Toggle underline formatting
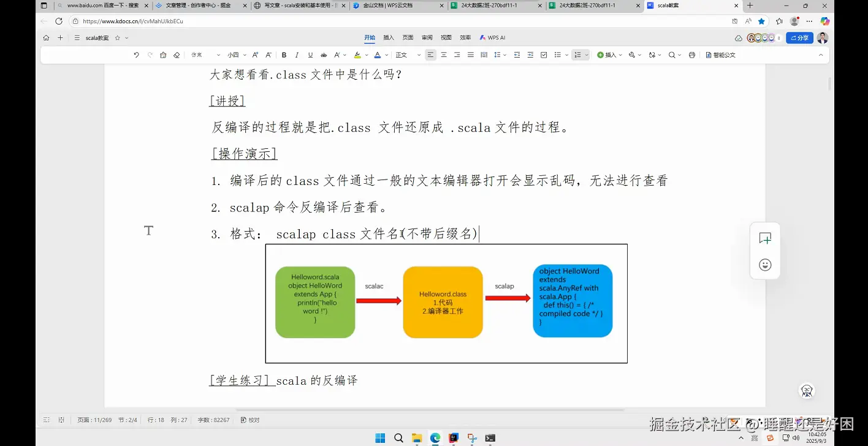Screen dimensions: 868x446 [310, 55]
